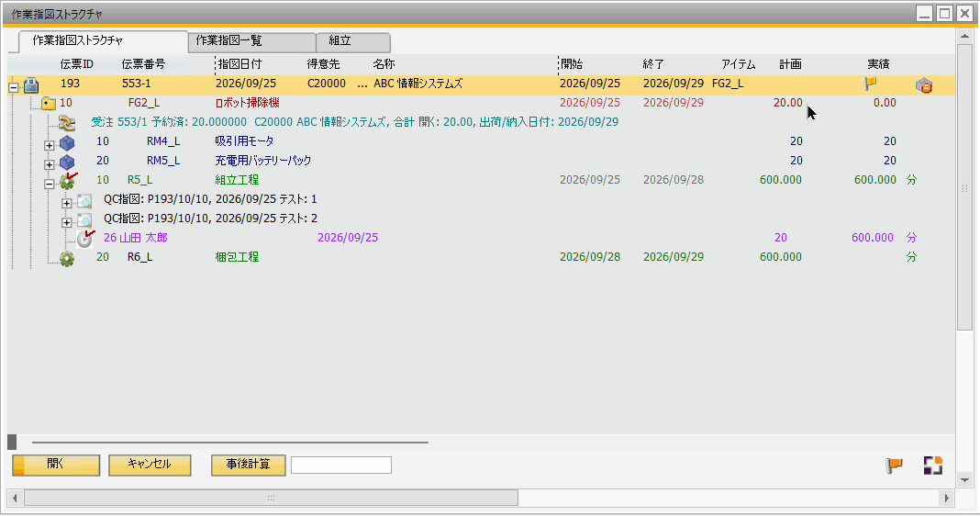This screenshot has height=516, width=980.
Task: Click the キャンセル button
Action: pyautogui.click(x=150, y=465)
